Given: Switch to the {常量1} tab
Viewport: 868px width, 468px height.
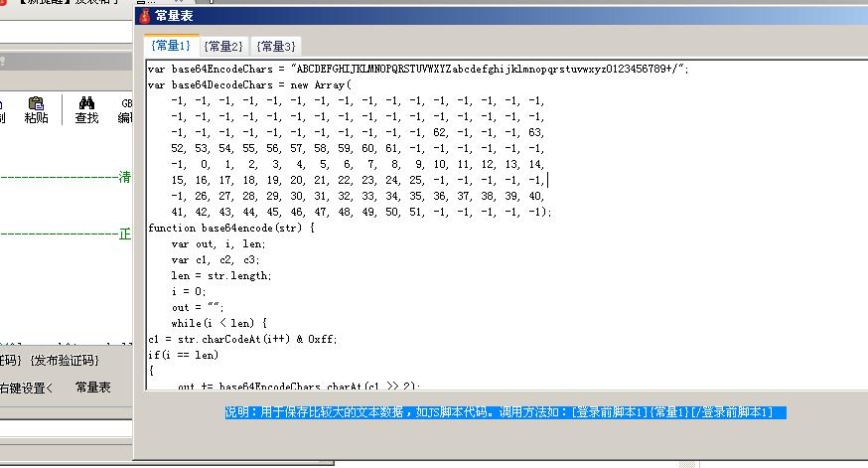Looking at the screenshot, I should (x=170, y=46).
